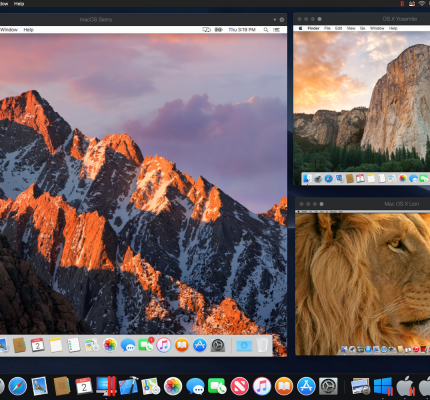Select the paused Apple-logo VM in host Dock
Screen dimensions: 430x400
click(x=405, y=386)
